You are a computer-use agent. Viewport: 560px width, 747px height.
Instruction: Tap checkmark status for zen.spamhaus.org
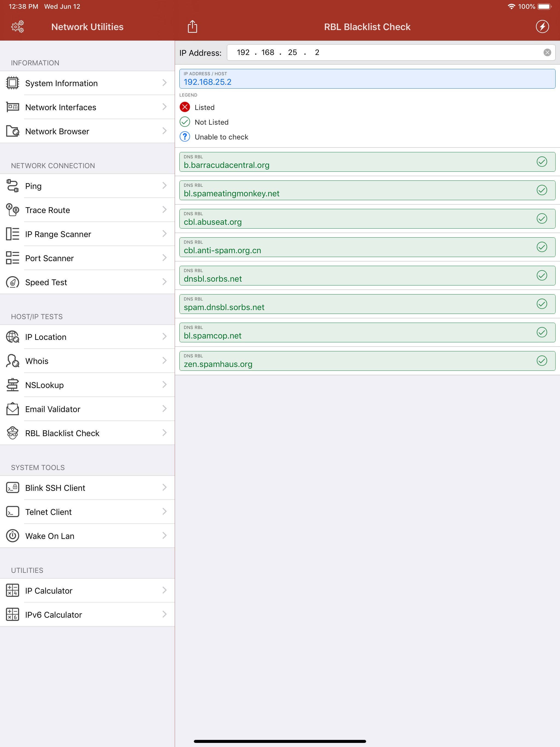(541, 361)
